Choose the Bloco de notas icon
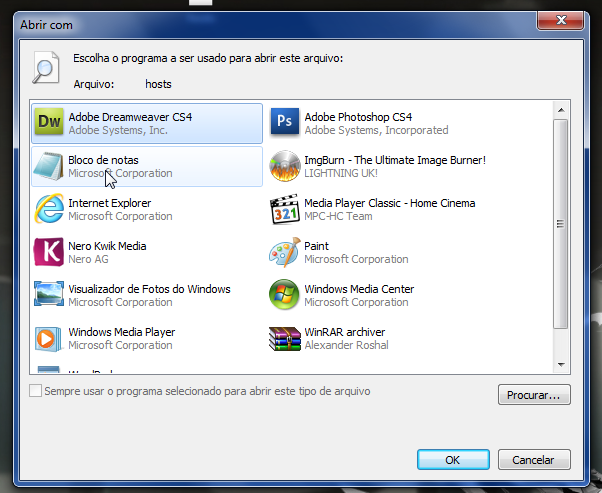Image resolution: width=602 pixels, height=493 pixels. (x=49, y=166)
